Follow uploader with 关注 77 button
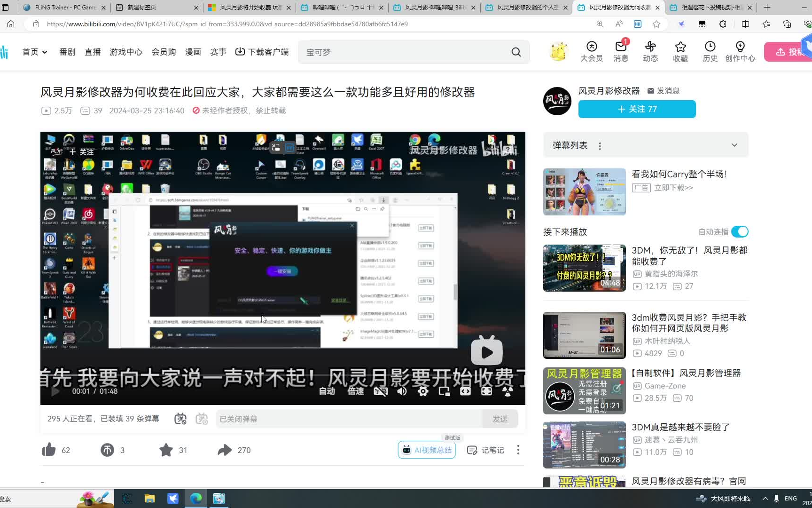Viewport: 812px width, 508px height. tap(637, 109)
